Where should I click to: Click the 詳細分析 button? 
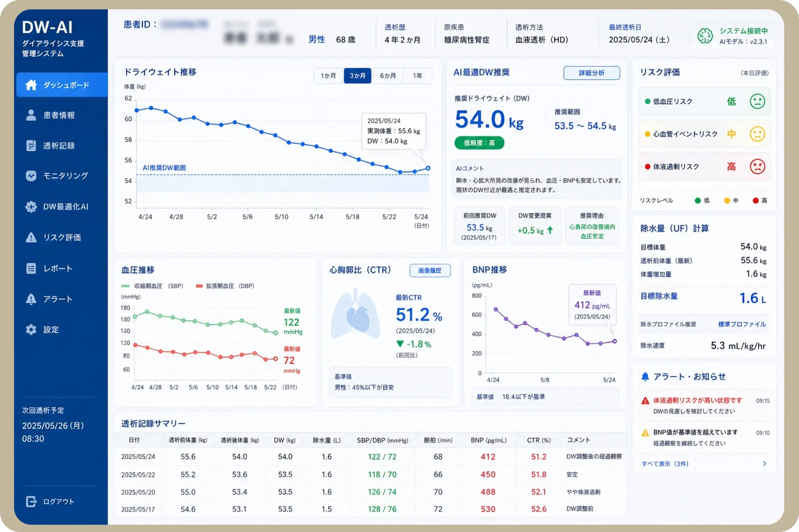[592, 73]
